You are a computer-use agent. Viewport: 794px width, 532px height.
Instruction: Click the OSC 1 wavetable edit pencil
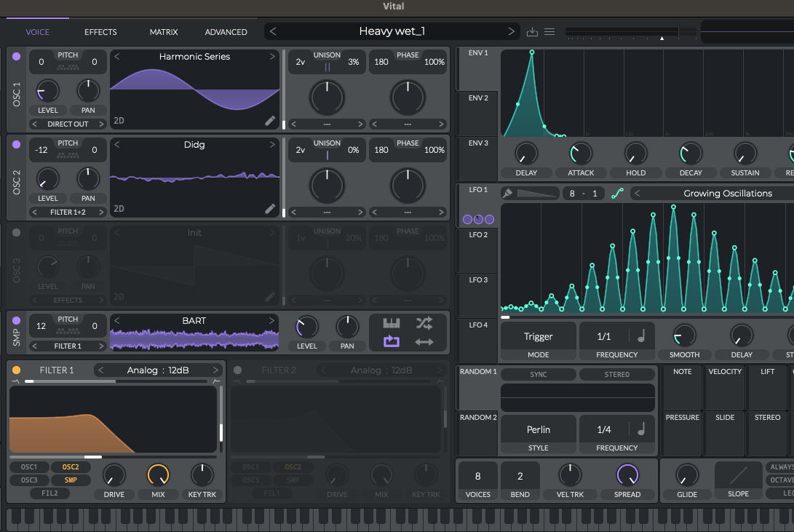point(270,121)
